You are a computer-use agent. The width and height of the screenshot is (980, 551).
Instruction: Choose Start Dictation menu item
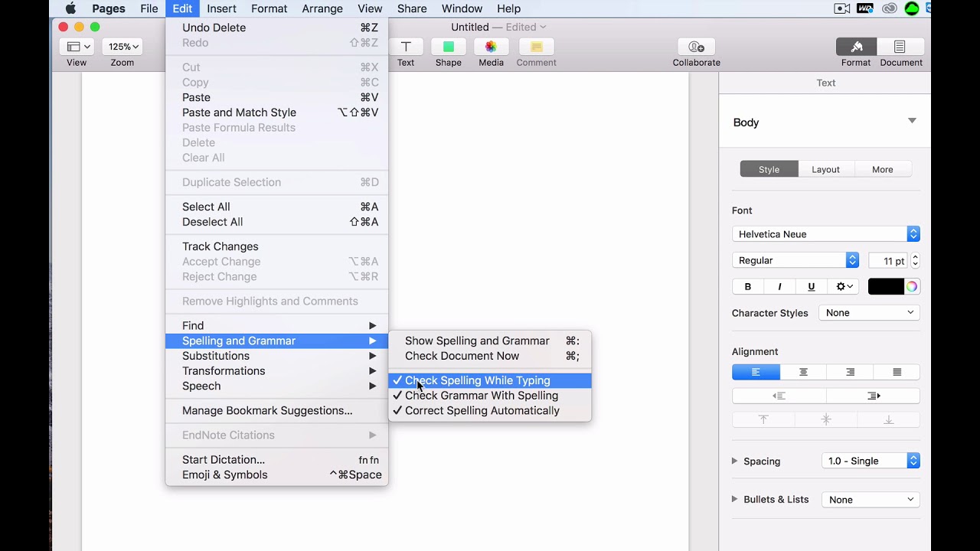click(x=277, y=460)
